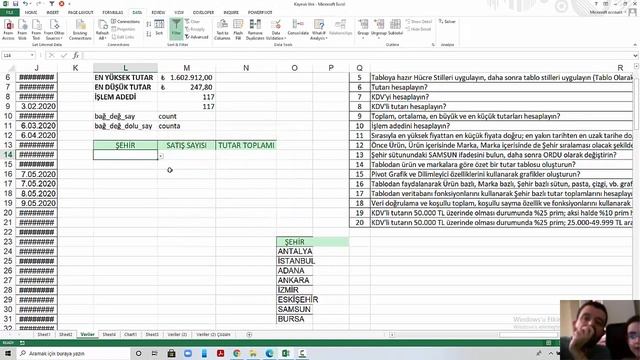The height and width of the screenshot is (360, 640).
Task: Open Advanced filter options
Action: (197, 37)
